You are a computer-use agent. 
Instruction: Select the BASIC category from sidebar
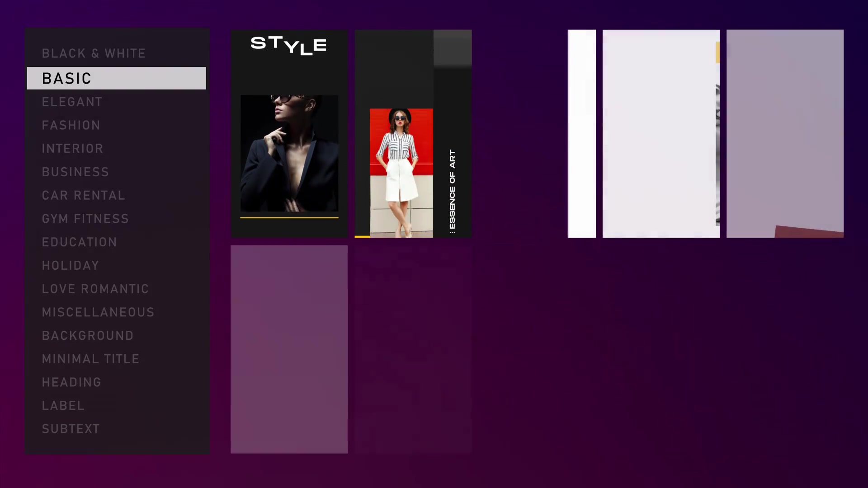[x=117, y=78]
